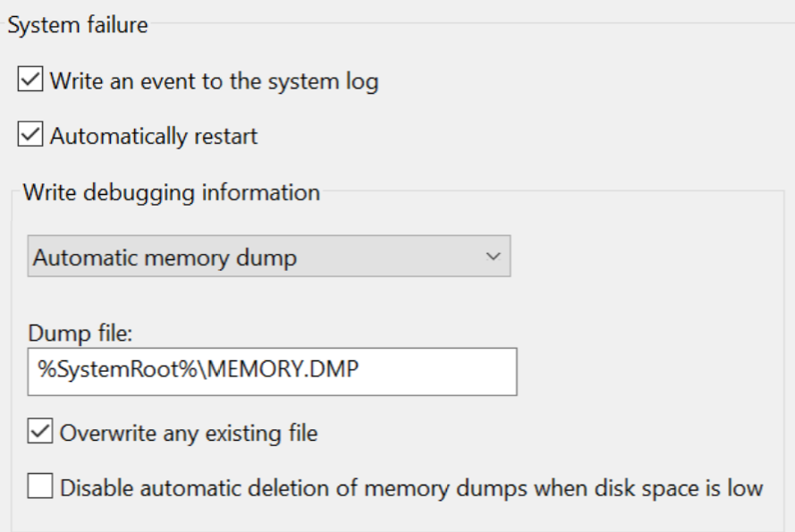Click the 'Dump file:' label
Screen dimensions: 795x532
point(80,334)
